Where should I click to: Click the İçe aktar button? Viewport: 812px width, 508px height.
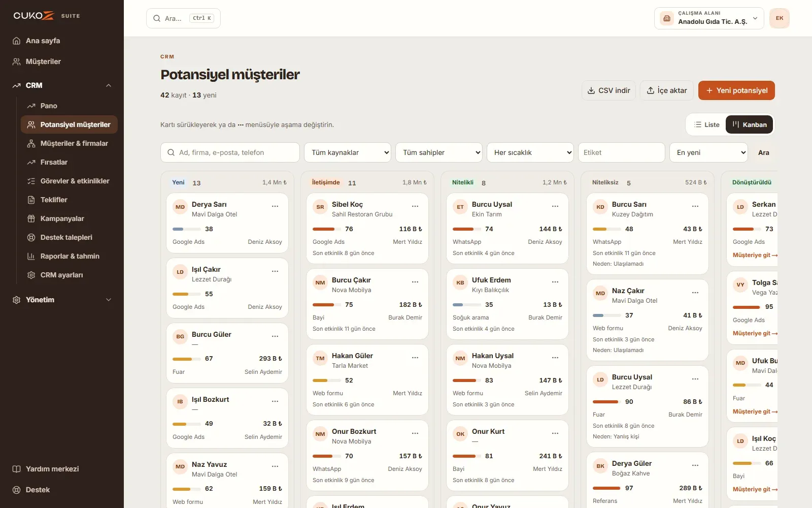(667, 90)
